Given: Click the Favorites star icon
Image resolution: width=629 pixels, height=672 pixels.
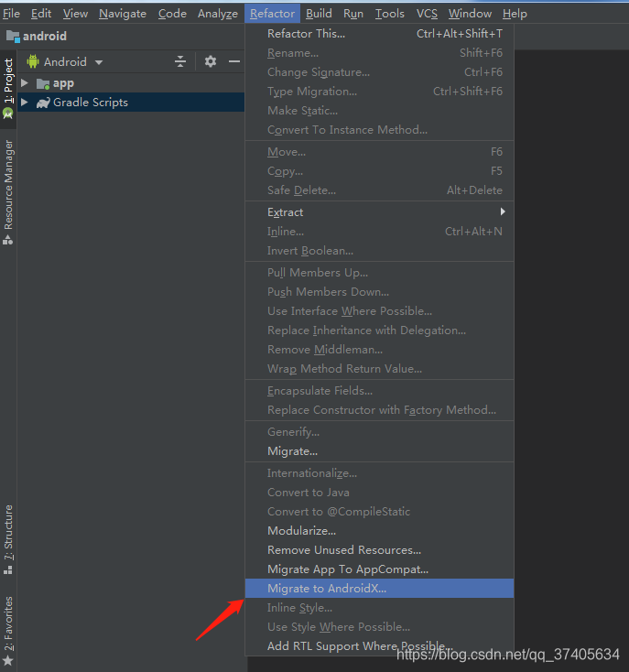Looking at the screenshot, I should pyautogui.click(x=8, y=660).
